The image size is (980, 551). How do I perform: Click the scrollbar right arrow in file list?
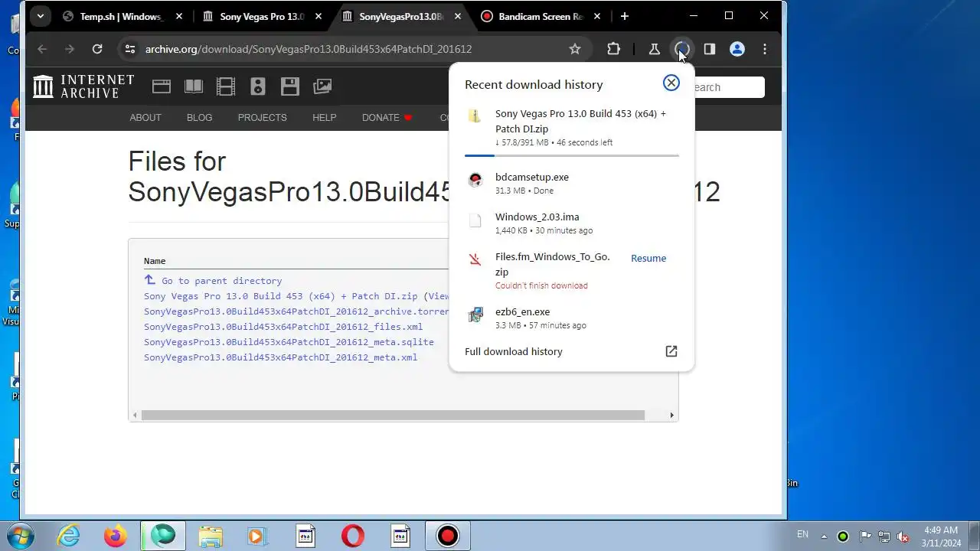tap(672, 415)
